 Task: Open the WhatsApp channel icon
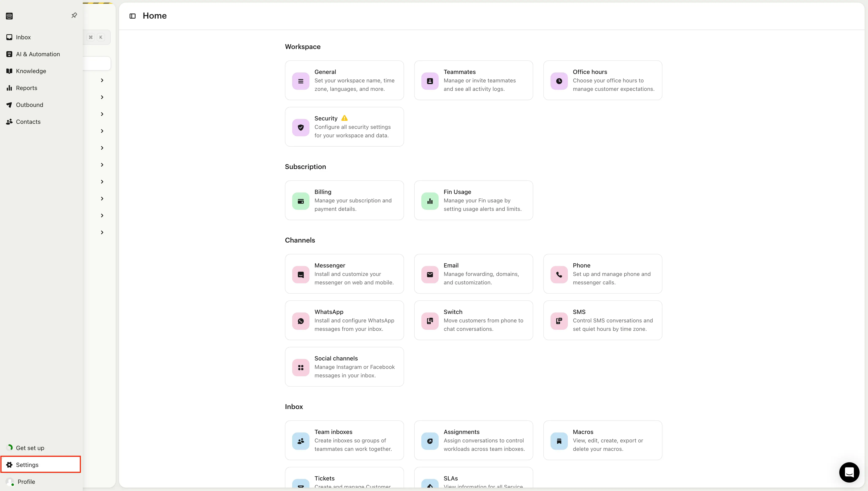301,321
